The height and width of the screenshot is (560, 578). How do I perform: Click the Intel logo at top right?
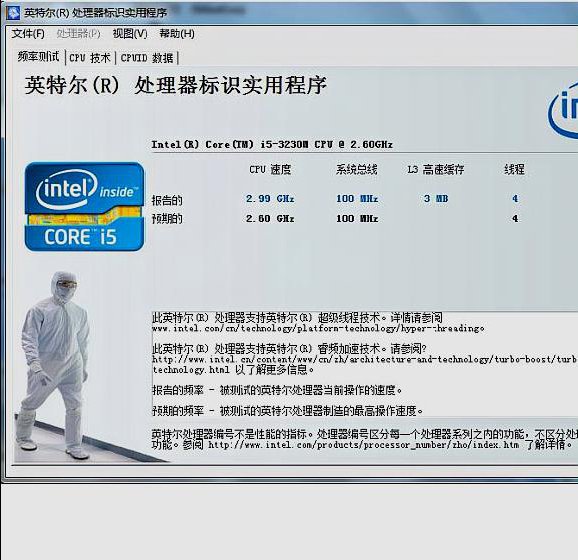pos(563,111)
